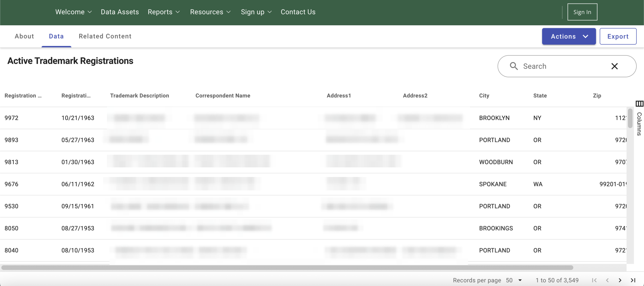
Task: Sort by Address1 column header
Action: (339, 96)
